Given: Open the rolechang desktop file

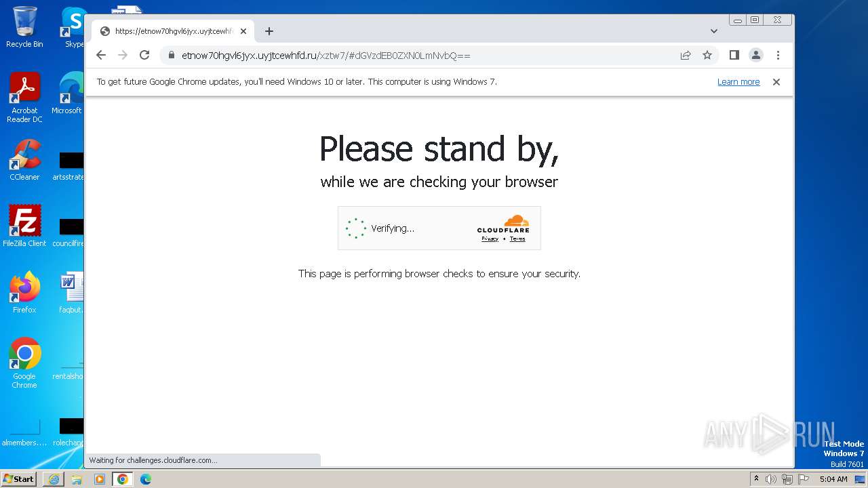Looking at the screenshot, I should click(x=69, y=432).
